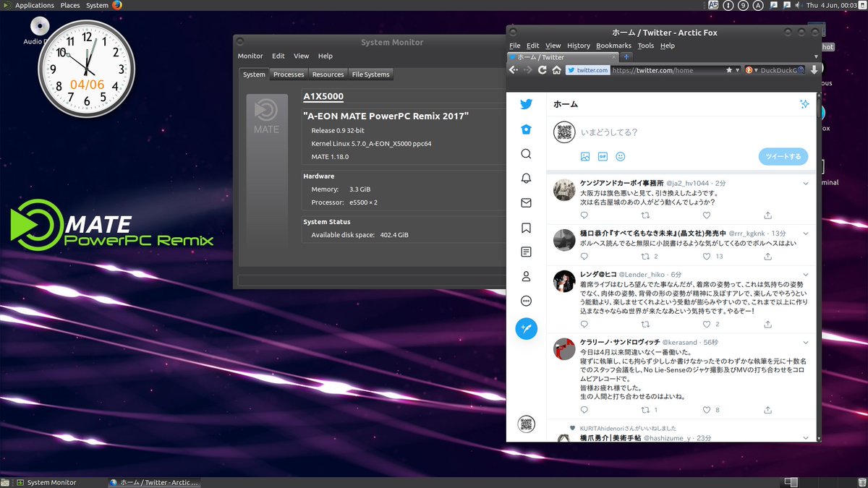The image size is (868, 488).
Task: Open Twitter home via house icon in sidebar
Action: coord(526,129)
